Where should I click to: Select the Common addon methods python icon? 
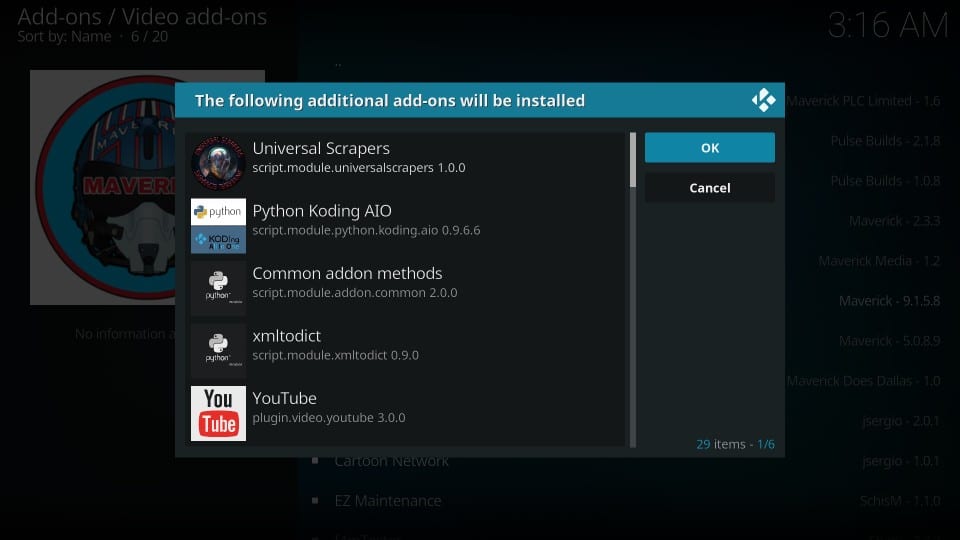[x=218, y=288]
